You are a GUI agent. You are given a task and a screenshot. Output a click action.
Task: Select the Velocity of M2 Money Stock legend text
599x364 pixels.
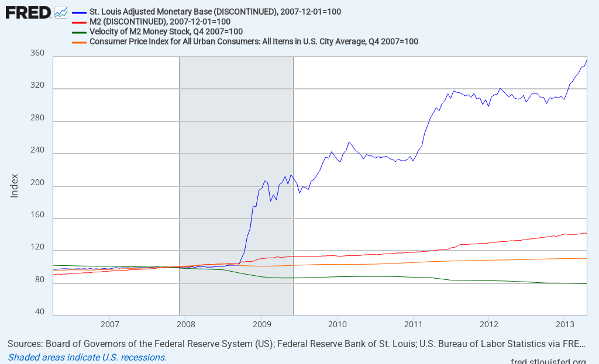166,32
